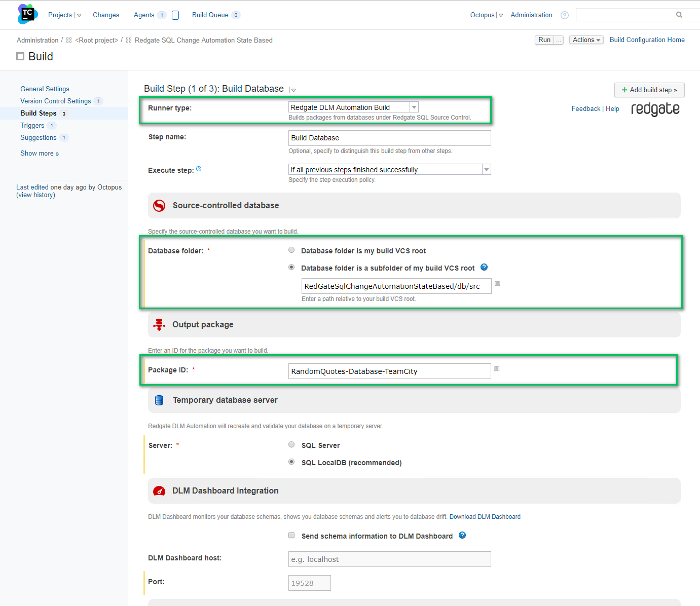Click help icon next to Execute step
The width and height of the screenshot is (700, 606).
pos(199,169)
